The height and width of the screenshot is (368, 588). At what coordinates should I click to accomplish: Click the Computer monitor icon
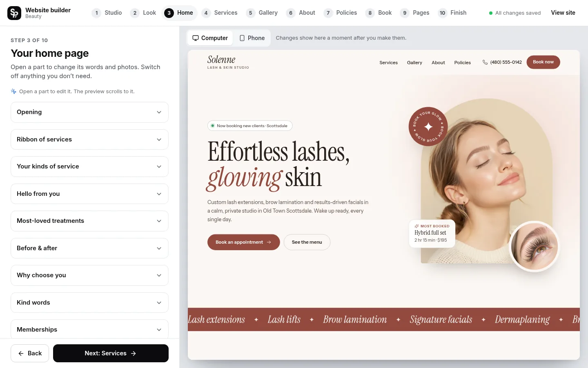(196, 38)
